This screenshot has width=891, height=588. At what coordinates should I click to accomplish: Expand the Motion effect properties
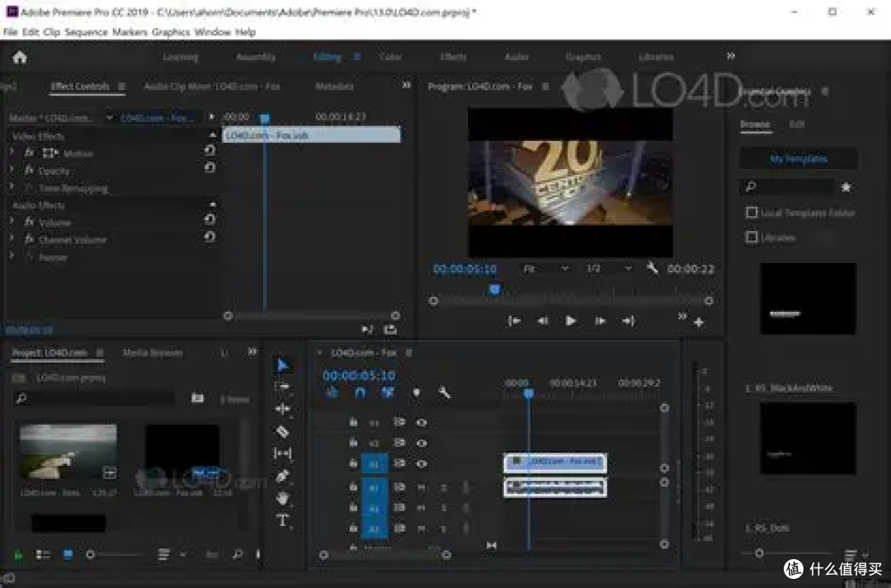pyautogui.click(x=12, y=153)
